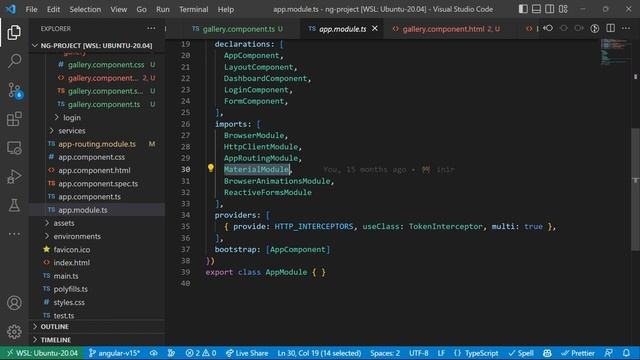Open the Selection menu
640x360 pixels.
point(85,9)
